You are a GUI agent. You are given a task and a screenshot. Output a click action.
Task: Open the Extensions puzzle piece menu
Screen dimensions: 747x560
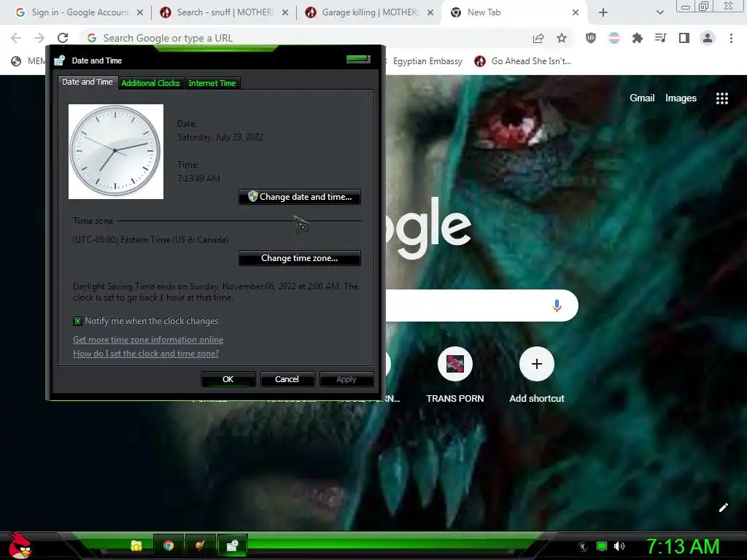(638, 38)
